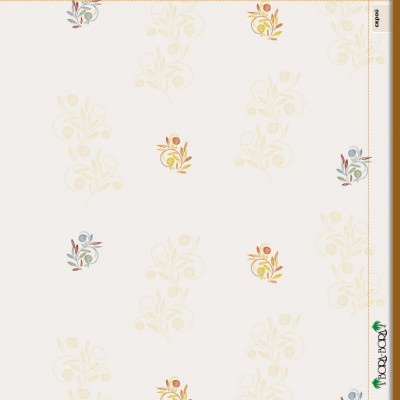Click the orange motif cut off at bottom edge
Viewport: 400px width, 400px height.
tap(174, 389)
